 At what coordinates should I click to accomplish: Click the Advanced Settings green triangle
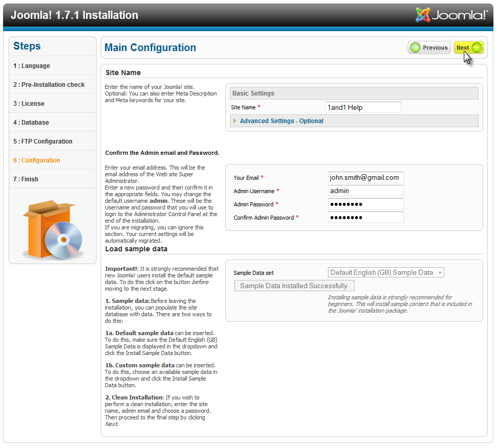235,121
